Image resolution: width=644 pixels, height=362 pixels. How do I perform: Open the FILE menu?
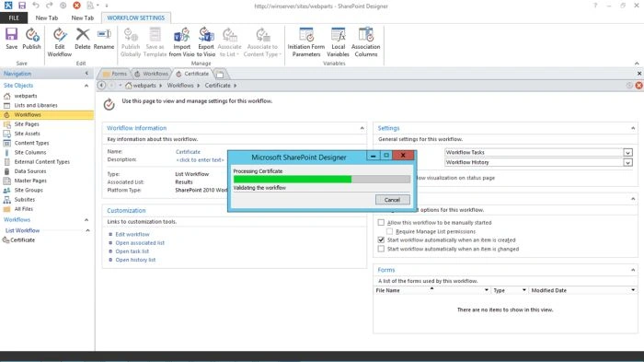tap(14, 18)
